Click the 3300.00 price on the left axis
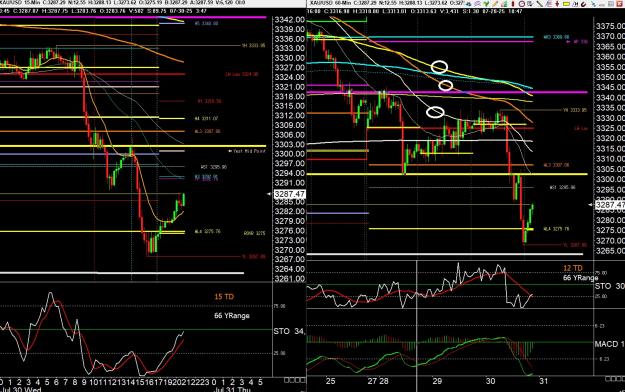 pos(289,154)
